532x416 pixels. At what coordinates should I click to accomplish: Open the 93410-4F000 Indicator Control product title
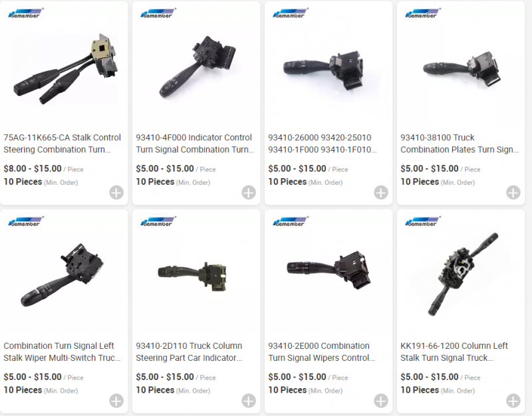[195, 144]
